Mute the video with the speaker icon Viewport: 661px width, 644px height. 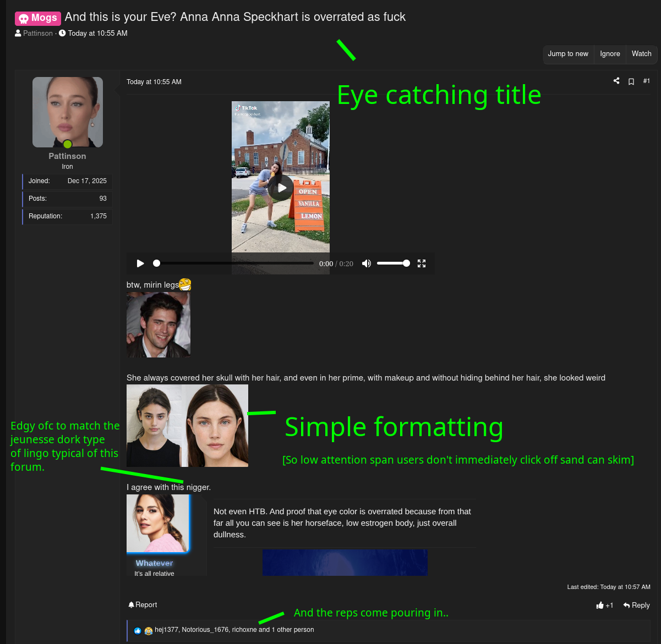click(367, 263)
